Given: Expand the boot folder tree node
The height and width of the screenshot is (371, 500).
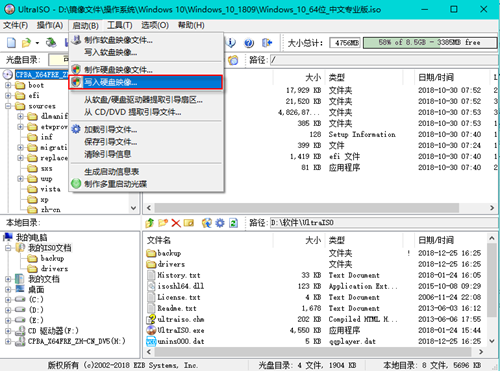Looking at the screenshot, I should tap(8, 85).
